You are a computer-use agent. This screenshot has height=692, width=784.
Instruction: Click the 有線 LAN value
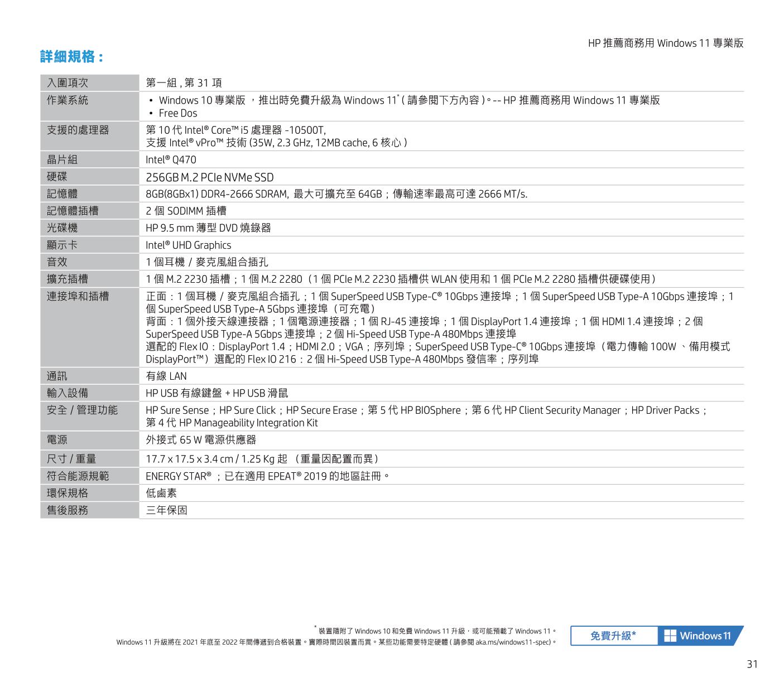(166, 376)
